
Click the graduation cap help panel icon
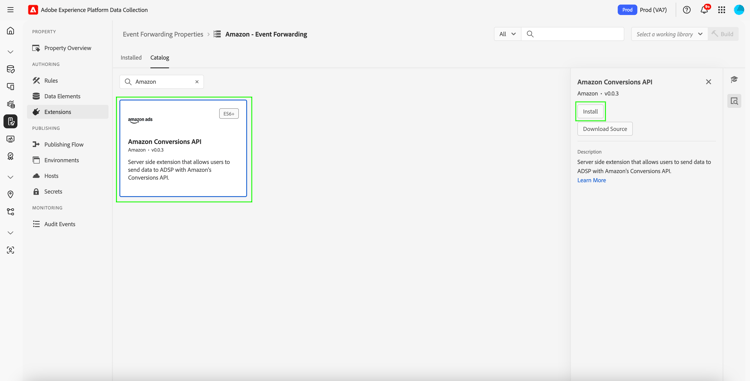click(734, 79)
